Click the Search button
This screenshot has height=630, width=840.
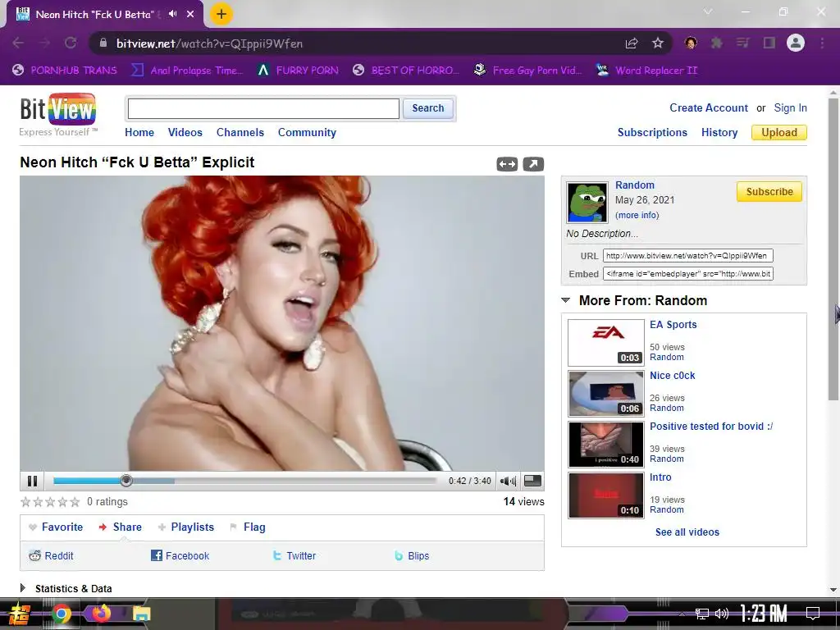pyautogui.click(x=428, y=108)
